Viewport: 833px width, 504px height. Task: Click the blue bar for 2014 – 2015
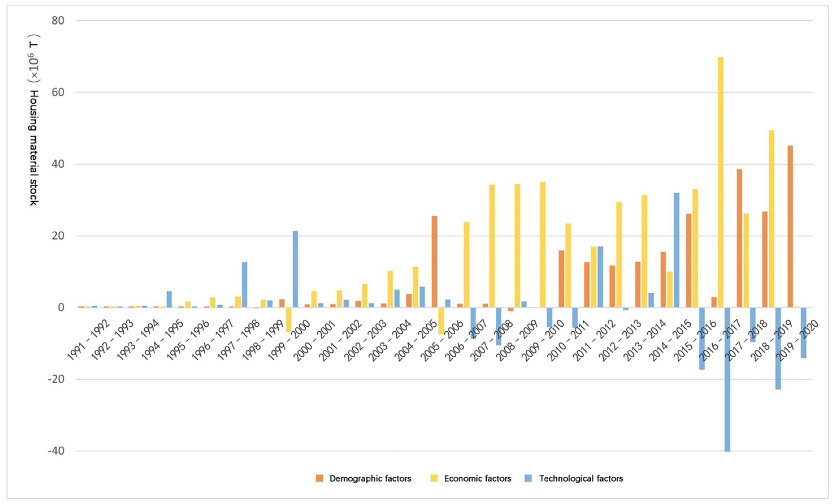click(x=676, y=250)
